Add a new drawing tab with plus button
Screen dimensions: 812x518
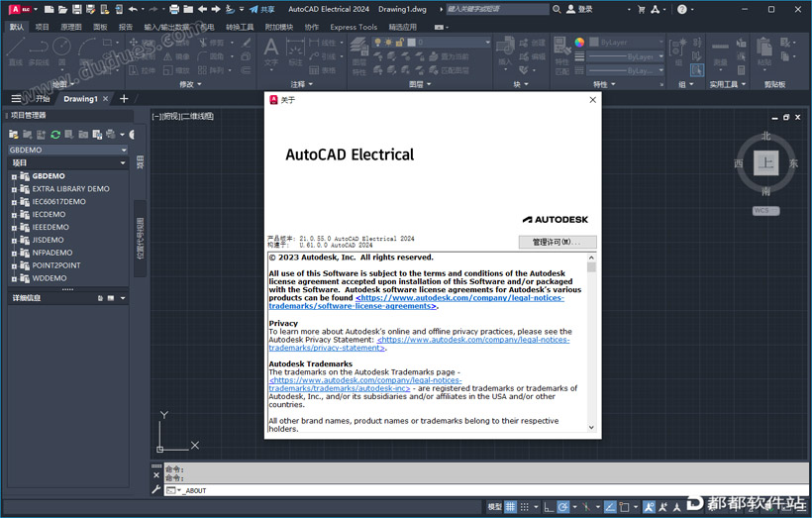coord(124,98)
